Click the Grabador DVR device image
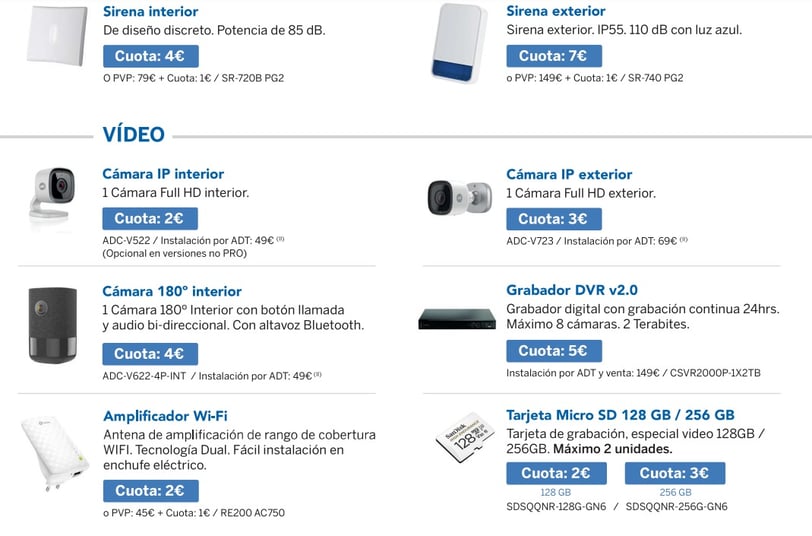Image resolution: width=812 pixels, height=536 pixels. (457, 319)
